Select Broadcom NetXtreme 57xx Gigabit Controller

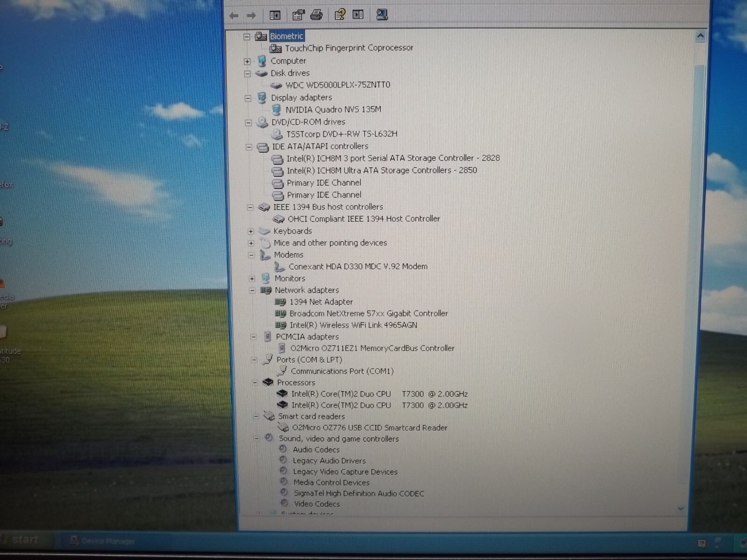coord(369,314)
